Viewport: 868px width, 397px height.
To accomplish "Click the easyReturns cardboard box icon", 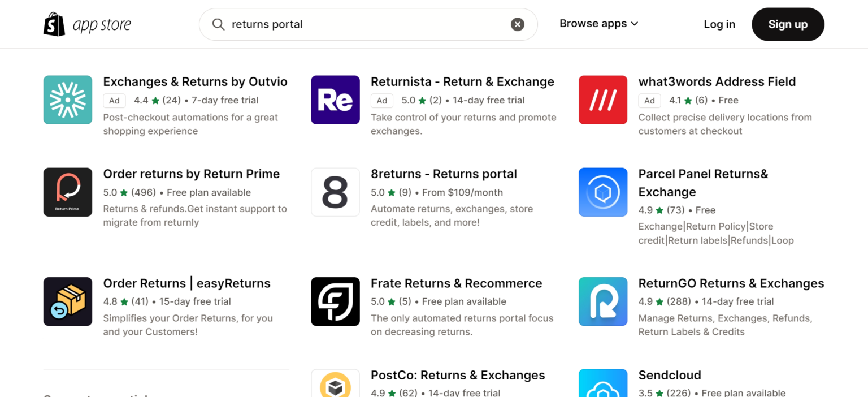I will (x=68, y=301).
